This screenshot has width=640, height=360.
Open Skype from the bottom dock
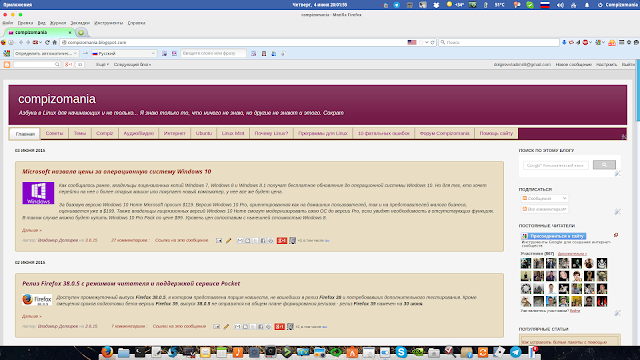click(401, 352)
